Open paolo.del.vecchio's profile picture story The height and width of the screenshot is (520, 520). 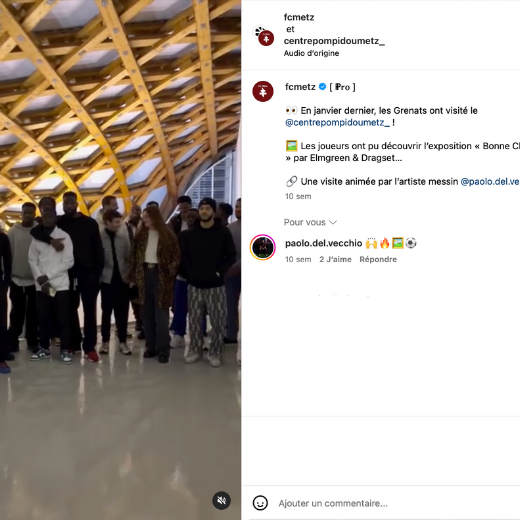(x=263, y=247)
